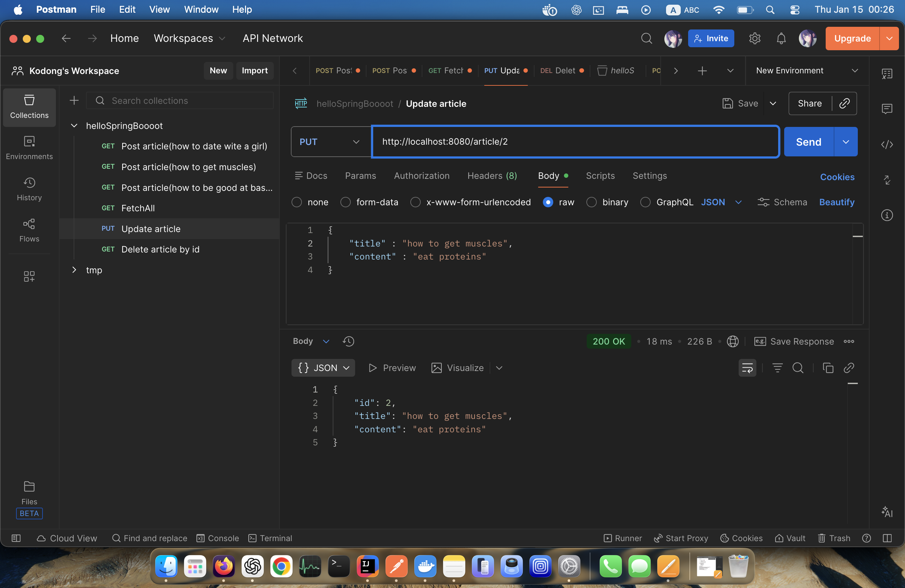Expand the tmp collection folder
The image size is (905, 588).
74,270
